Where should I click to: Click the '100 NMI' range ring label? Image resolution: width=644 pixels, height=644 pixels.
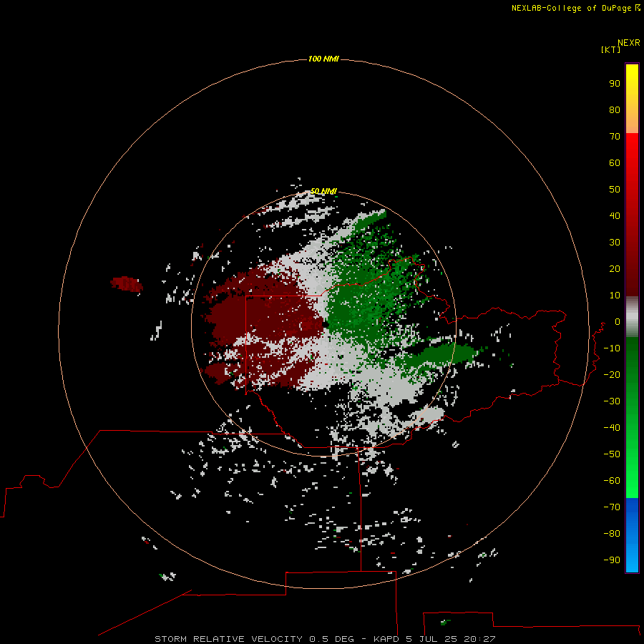pyautogui.click(x=323, y=59)
